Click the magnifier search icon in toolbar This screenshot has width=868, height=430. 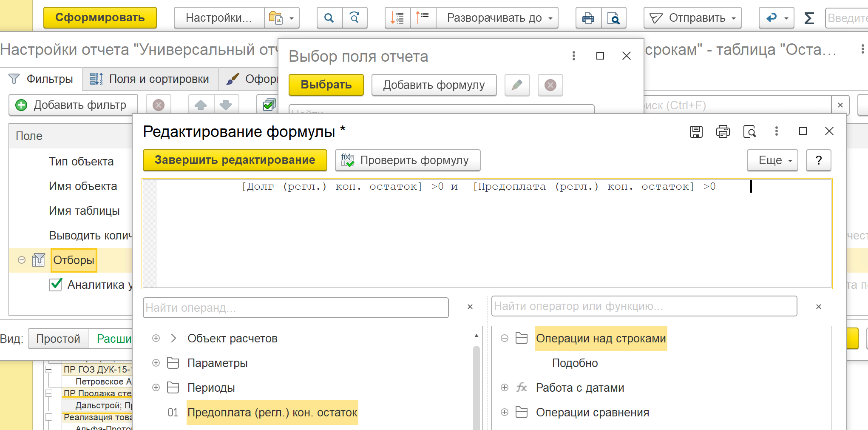[x=329, y=18]
